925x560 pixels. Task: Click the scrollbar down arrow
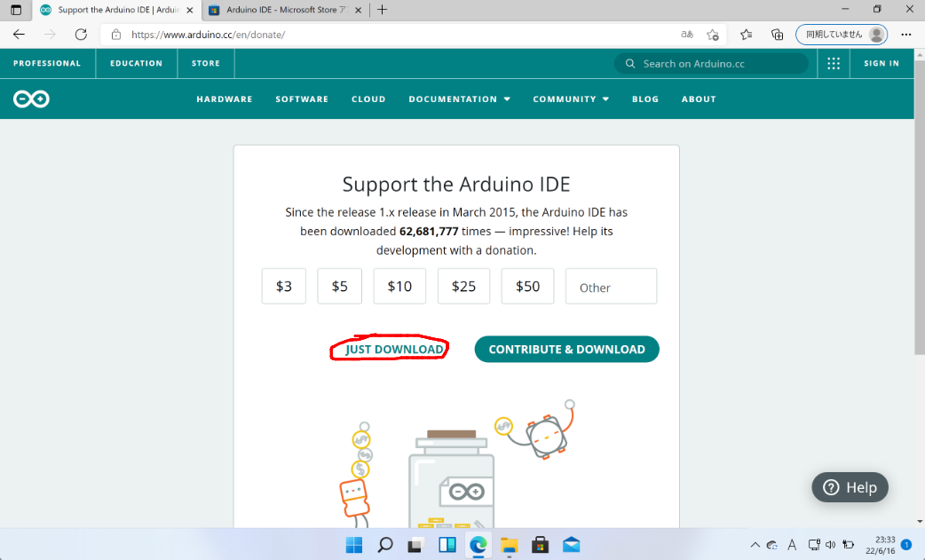(x=919, y=522)
